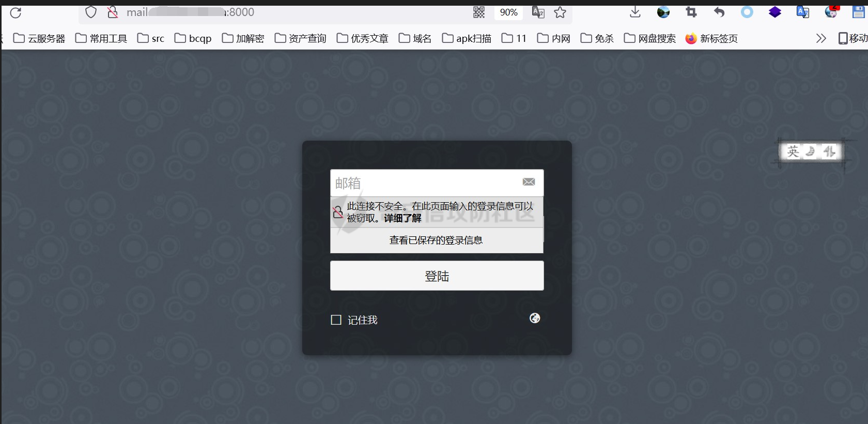This screenshot has width=868, height=424.
Task: Open the downloads panel
Action: coord(636,12)
